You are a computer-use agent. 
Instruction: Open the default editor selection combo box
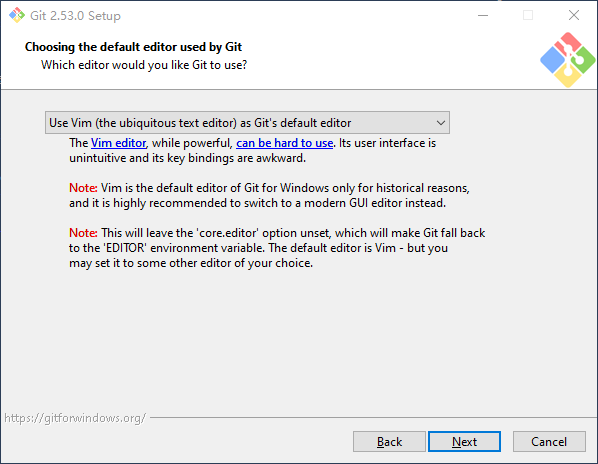click(x=247, y=123)
